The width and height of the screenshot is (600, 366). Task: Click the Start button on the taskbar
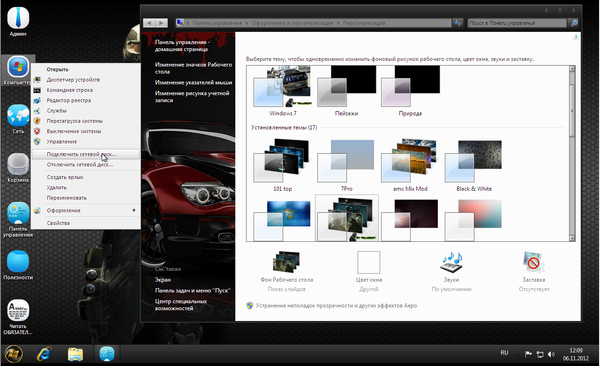[13, 354]
